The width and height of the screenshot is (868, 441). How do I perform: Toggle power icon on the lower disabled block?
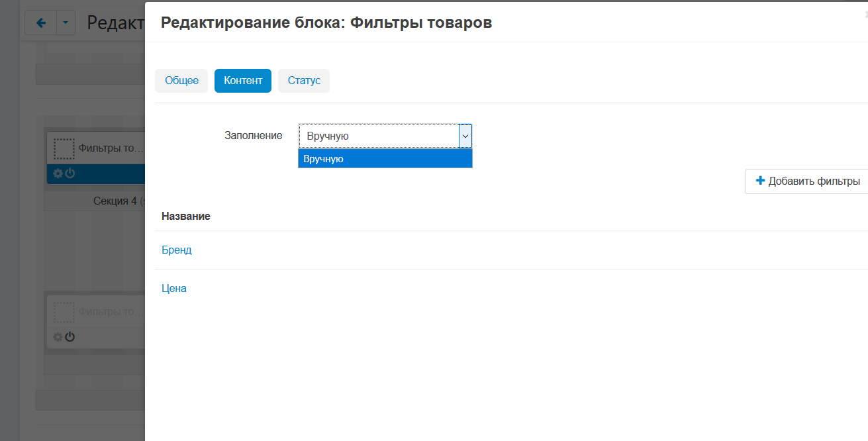[70, 337]
